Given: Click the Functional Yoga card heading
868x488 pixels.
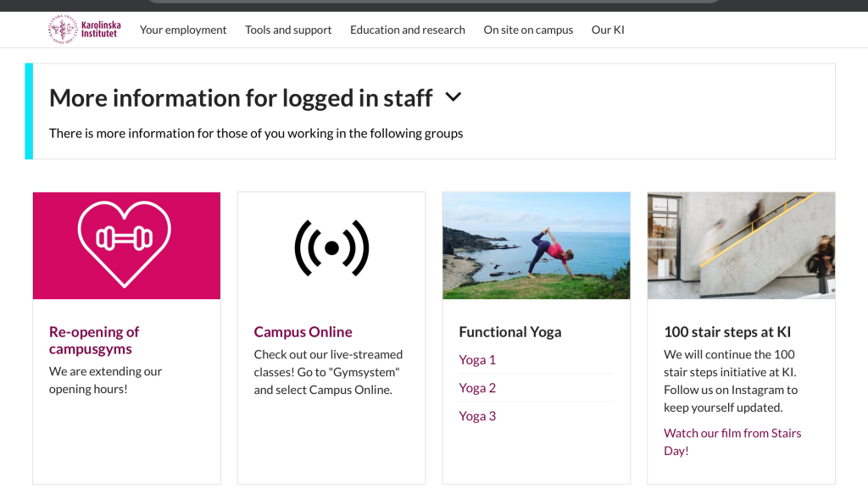Looking at the screenshot, I should (509, 332).
